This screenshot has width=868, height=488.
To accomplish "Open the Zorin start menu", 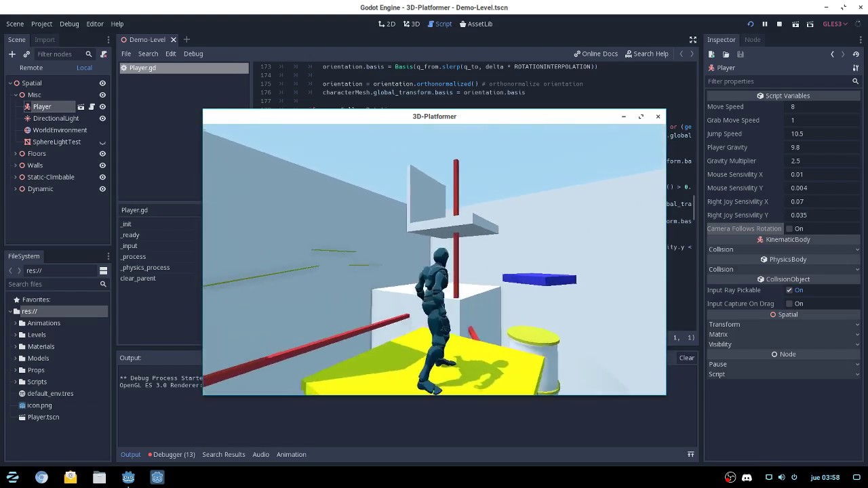I will click(x=12, y=477).
